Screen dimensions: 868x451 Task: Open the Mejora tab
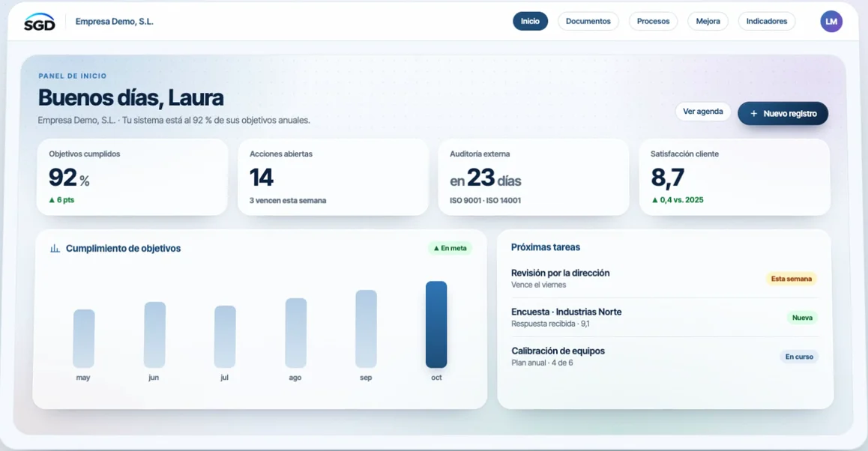point(708,21)
